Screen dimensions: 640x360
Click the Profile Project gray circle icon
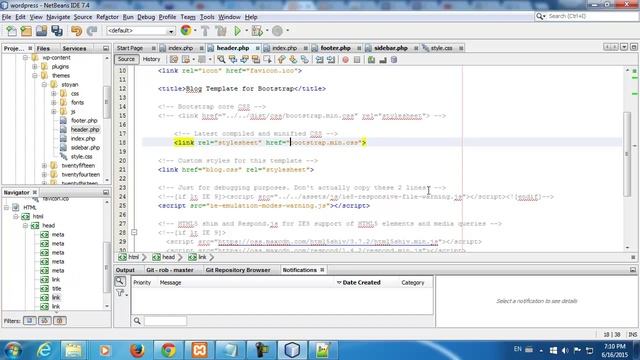pyautogui.click(x=277, y=31)
